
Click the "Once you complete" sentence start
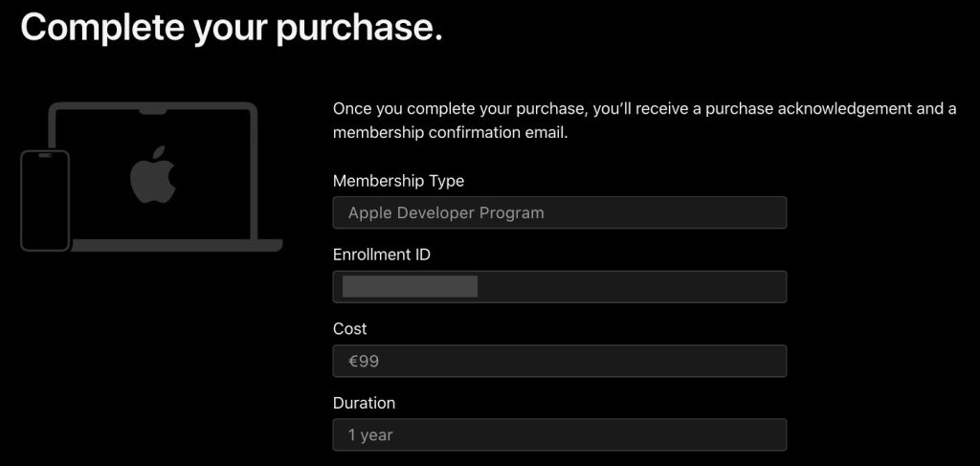coord(387,108)
